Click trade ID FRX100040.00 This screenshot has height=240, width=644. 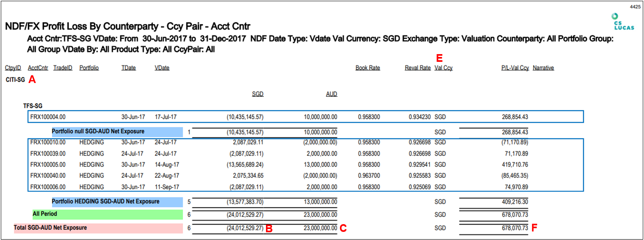(x=48, y=176)
